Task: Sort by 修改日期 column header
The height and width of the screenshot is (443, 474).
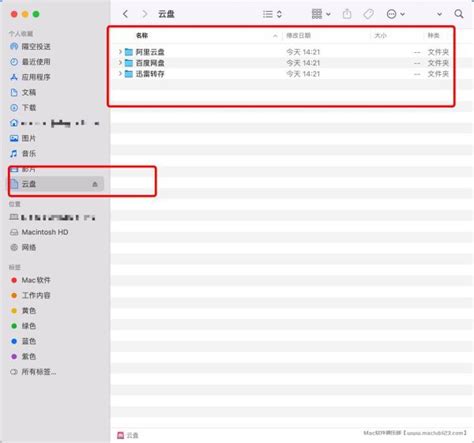Action: (298, 36)
